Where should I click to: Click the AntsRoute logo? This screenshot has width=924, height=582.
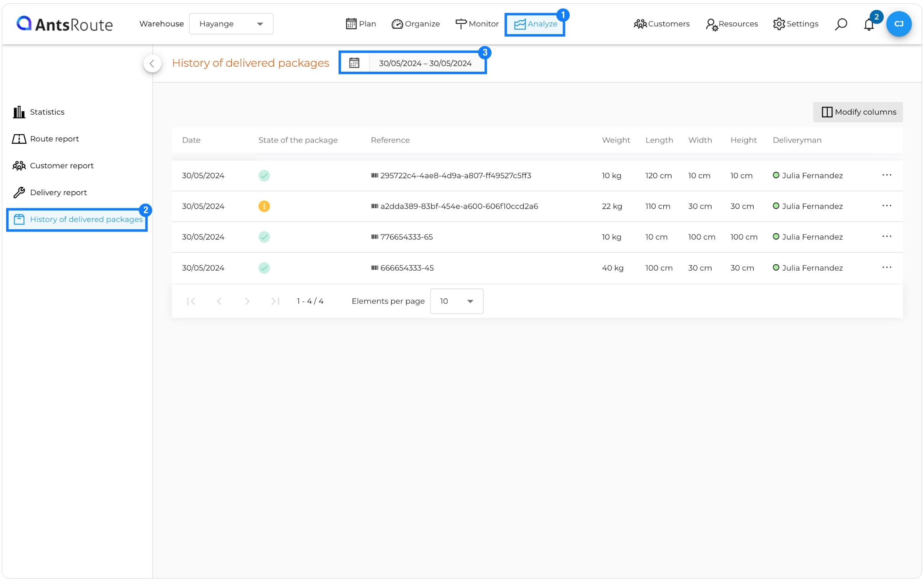click(x=64, y=24)
